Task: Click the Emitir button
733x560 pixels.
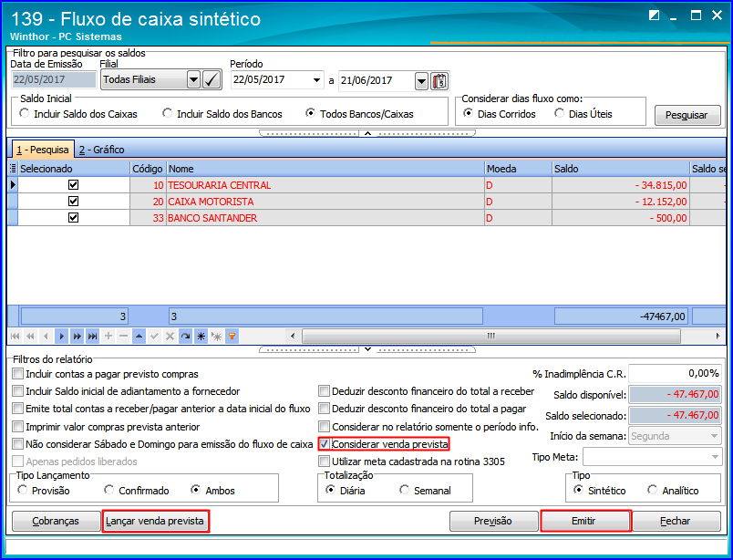Action: pos(583,521)
